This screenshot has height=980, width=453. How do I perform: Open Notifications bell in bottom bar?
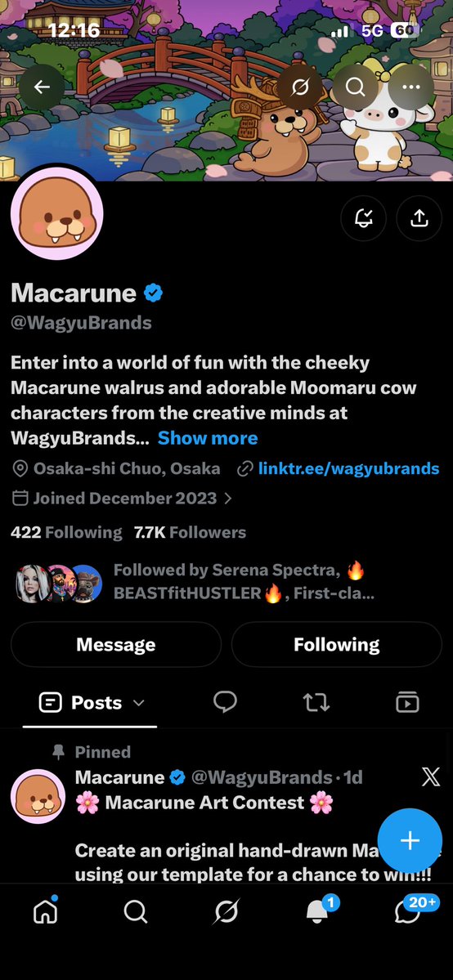pyautogui.click(x=318, y=912)
